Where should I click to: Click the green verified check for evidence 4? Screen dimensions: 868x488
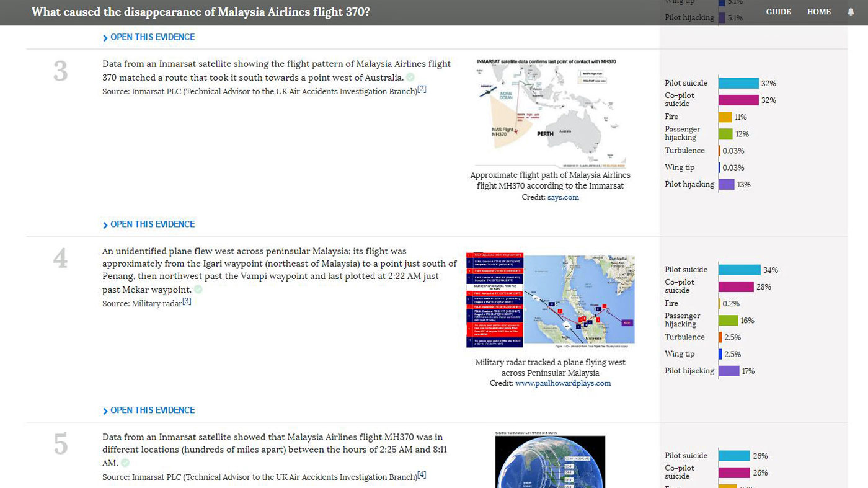(198, 290)
